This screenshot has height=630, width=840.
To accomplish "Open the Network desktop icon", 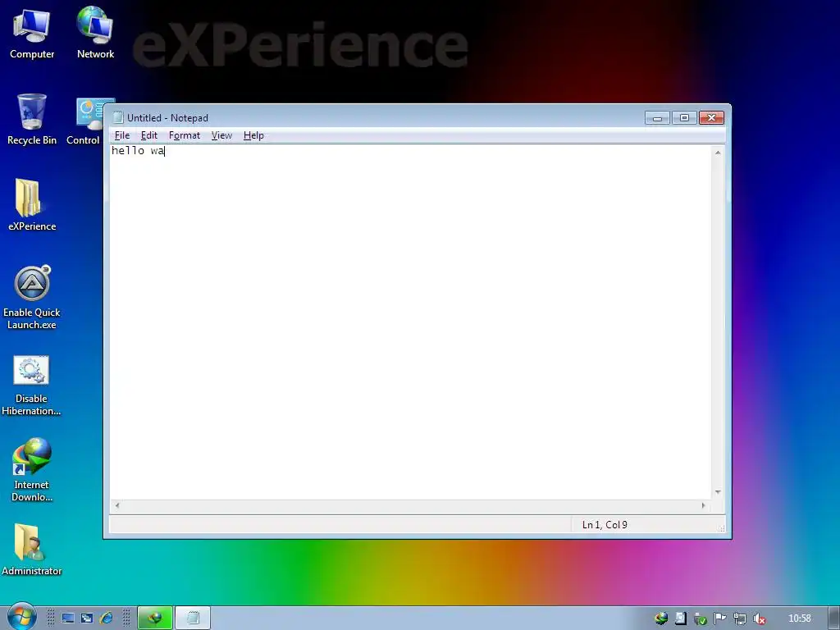I will tap(95, 33).
